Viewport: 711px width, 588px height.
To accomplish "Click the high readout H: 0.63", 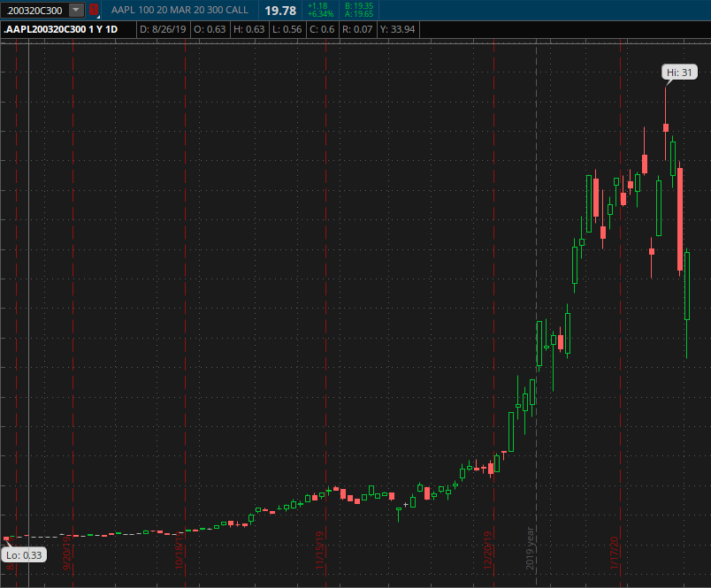I will coord(249,29).
